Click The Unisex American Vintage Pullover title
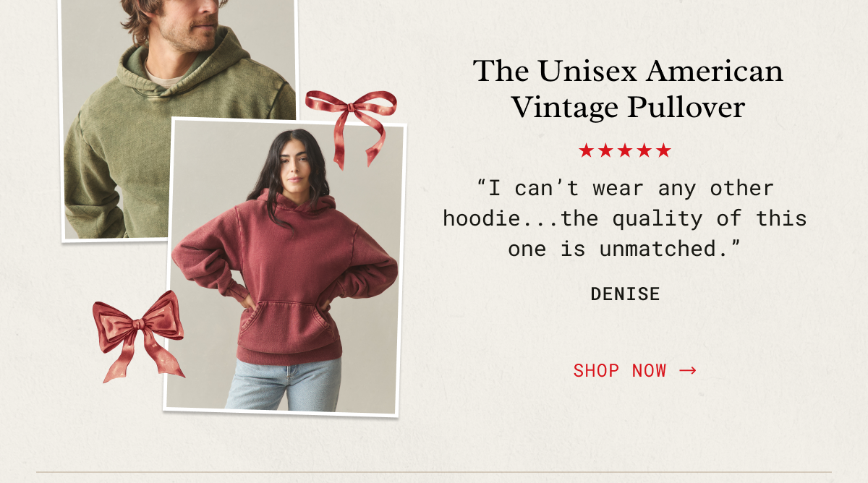This screenshot has height=483, width=868. pos(628,90)
